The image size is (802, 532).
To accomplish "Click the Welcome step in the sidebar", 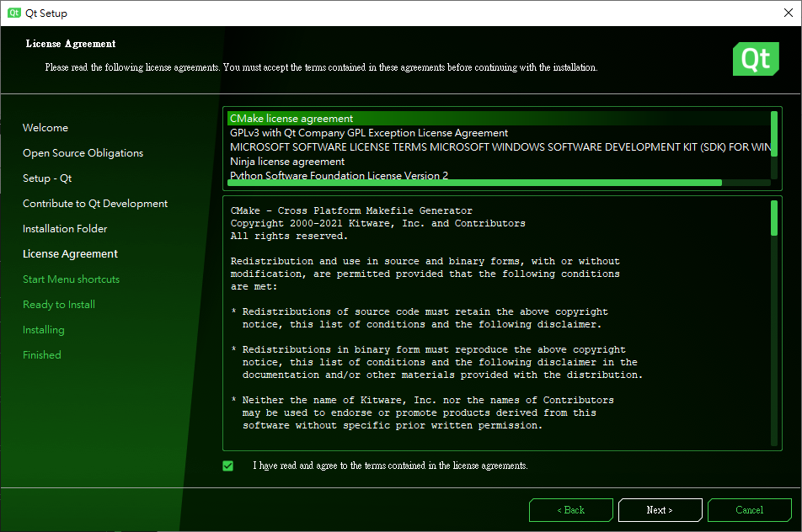I will (45, 128).
